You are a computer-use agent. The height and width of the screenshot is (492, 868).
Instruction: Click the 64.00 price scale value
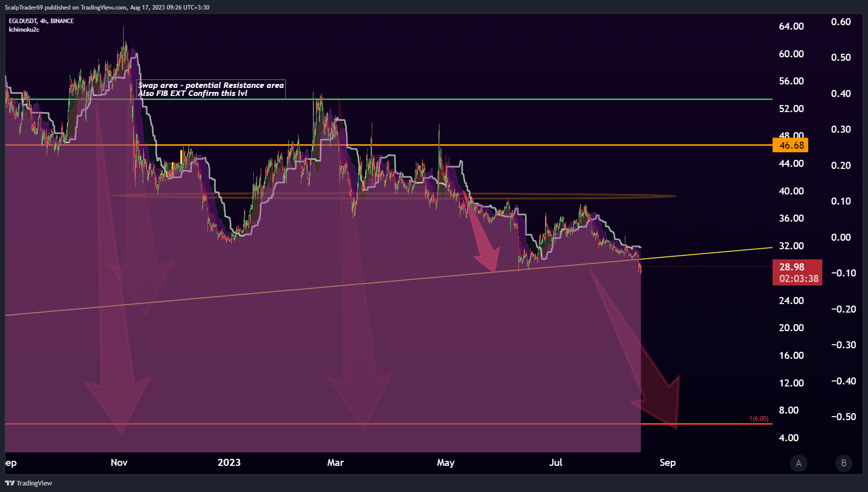[791, 26]
